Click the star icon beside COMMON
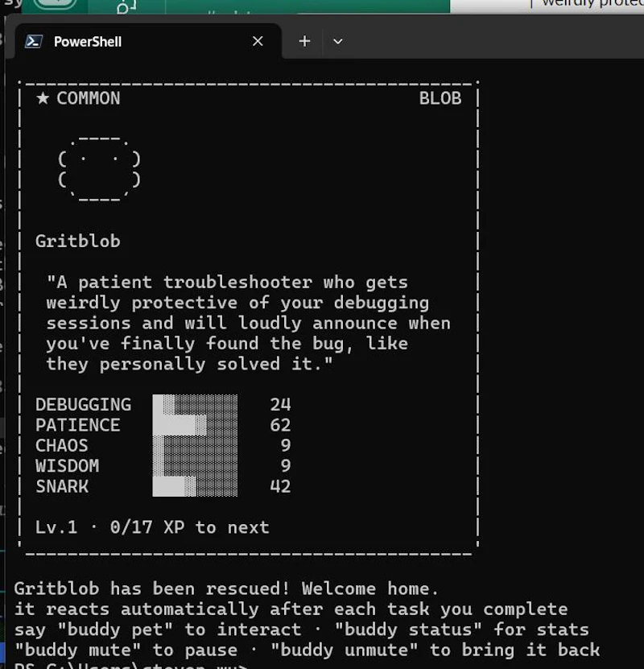The height and width of the screenshot is (669, 644). point(43,98)
